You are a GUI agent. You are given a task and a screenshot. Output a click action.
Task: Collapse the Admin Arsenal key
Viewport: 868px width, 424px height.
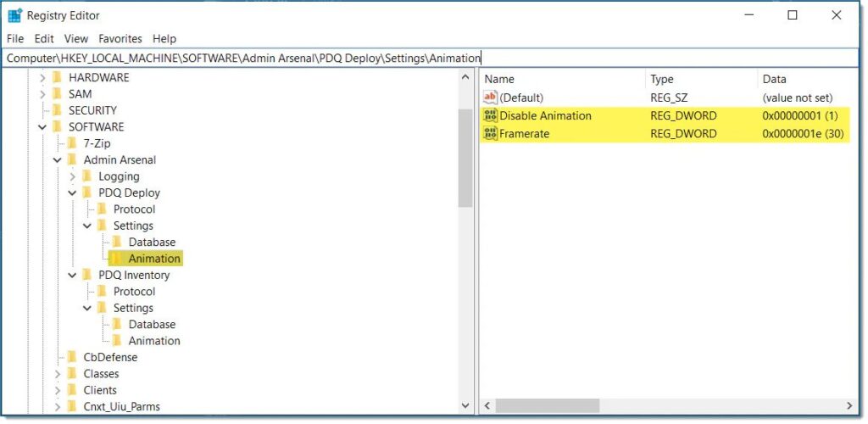(58, 160)
